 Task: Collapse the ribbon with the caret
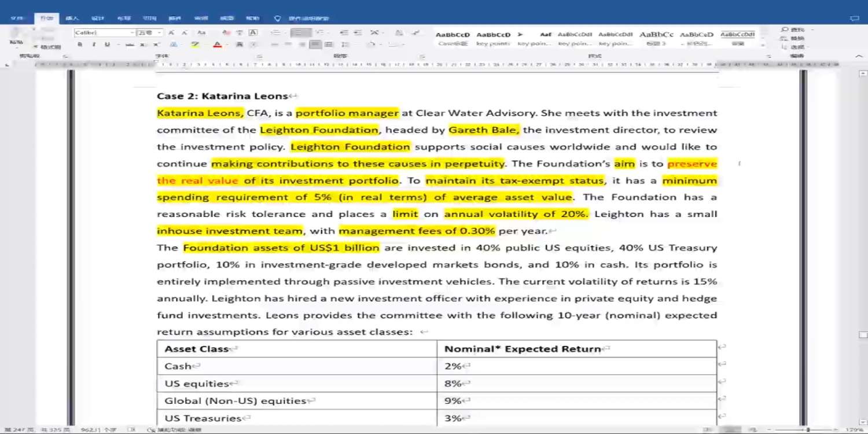point(859,56)
